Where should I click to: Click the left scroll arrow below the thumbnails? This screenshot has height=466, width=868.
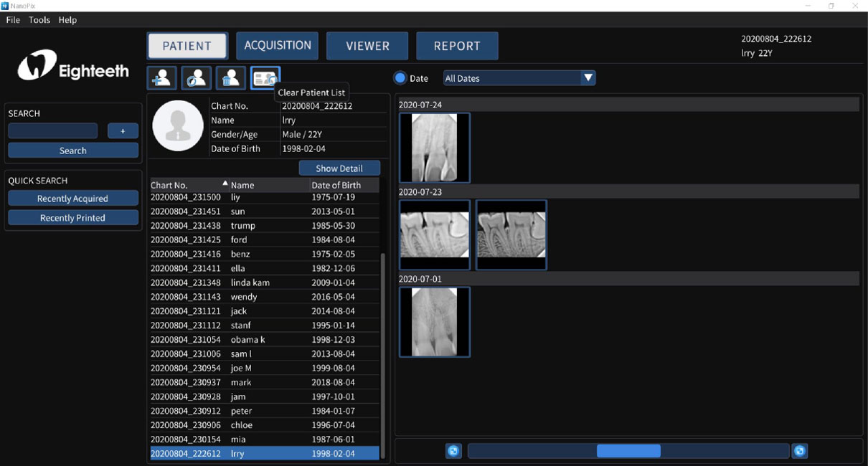[453, 451]
